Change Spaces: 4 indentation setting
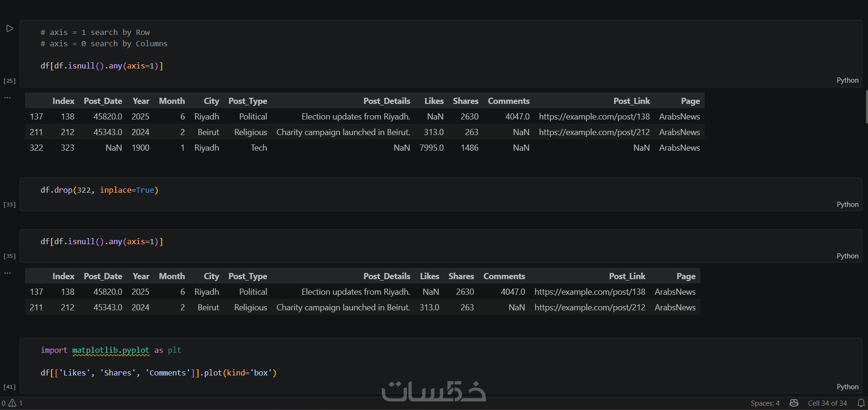This screenshot has width=868, height=410. pos(765,403)
